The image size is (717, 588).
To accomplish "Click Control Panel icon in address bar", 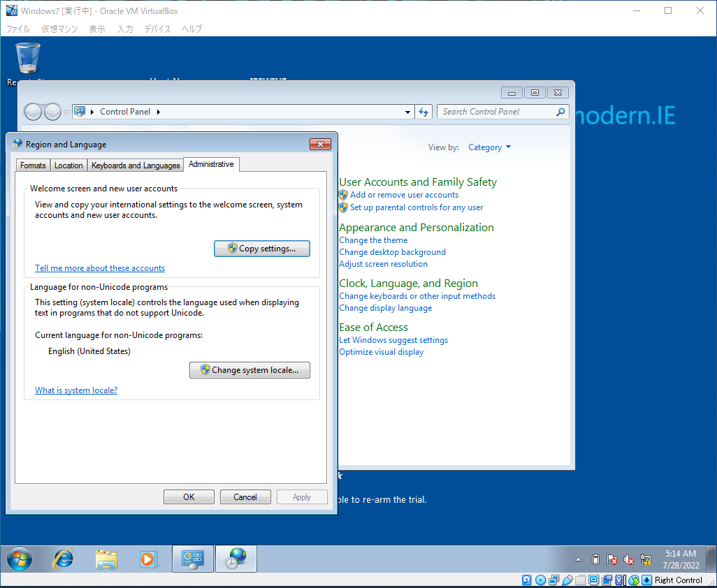I will point(80,112).
